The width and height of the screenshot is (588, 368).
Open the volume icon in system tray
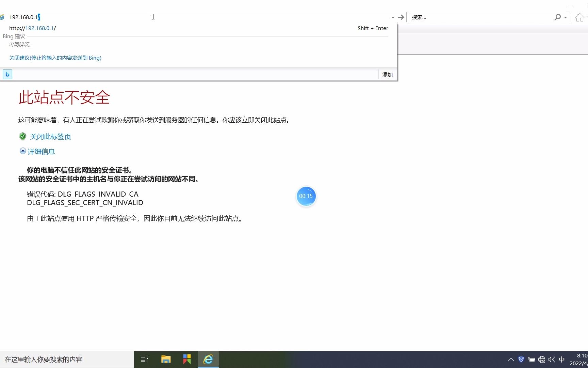552,359
